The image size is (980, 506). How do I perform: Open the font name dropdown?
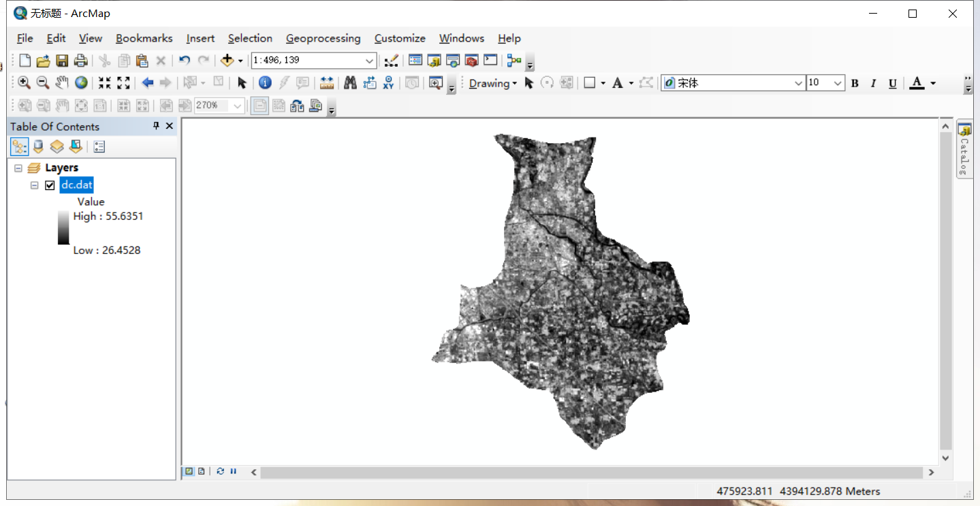coord(799,83)
